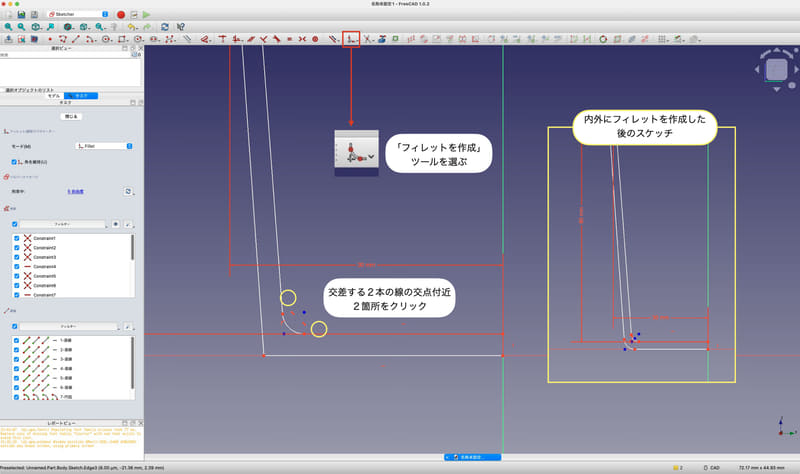Apply the tangent constraint
Screen dimensions: 800x474
pos(277,39)
